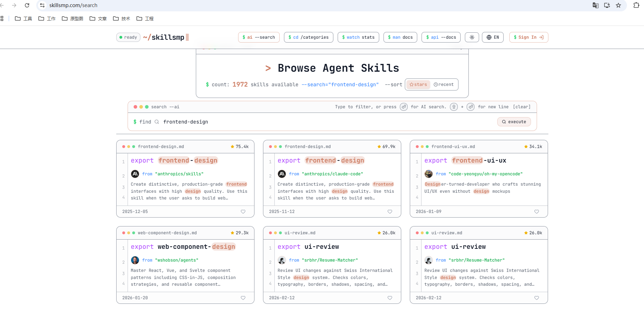Click the anthropics/skills avatar logo
Screen dimensions: 644x312
pos(135,174)
